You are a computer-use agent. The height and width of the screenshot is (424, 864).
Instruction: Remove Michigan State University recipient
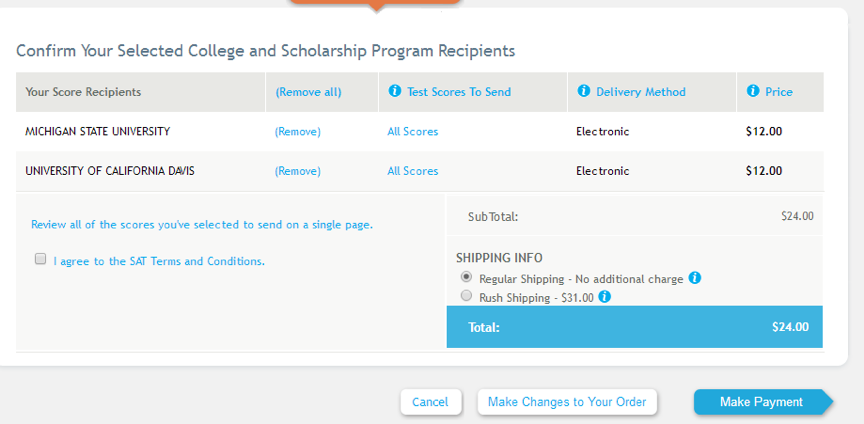(298, 131)
